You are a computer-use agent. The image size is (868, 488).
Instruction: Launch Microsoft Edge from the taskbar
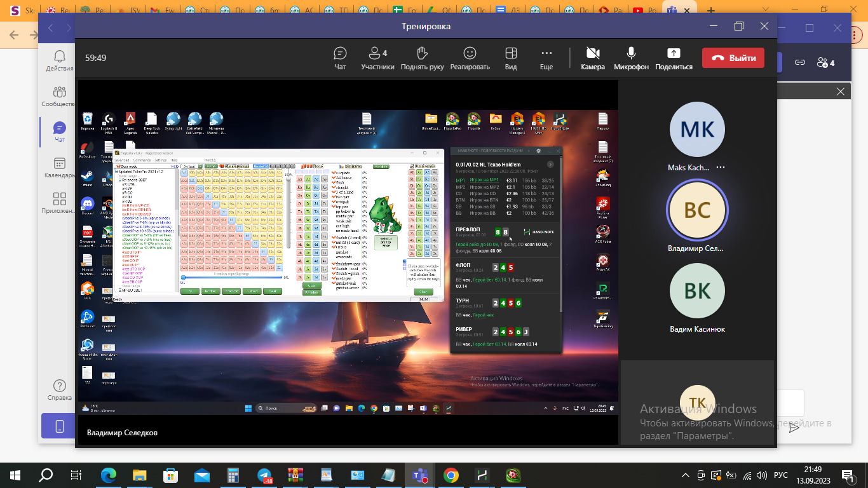click(109, 475)
